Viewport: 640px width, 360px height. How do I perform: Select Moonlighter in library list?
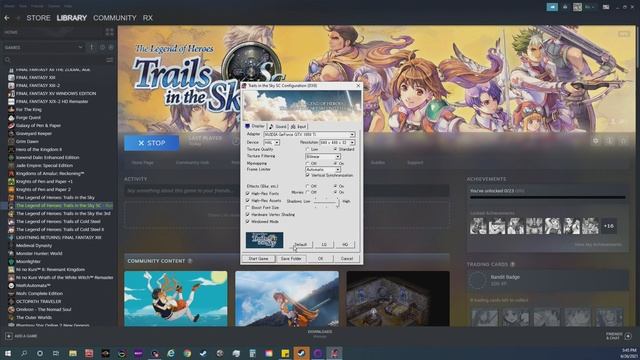coord(28,262)
